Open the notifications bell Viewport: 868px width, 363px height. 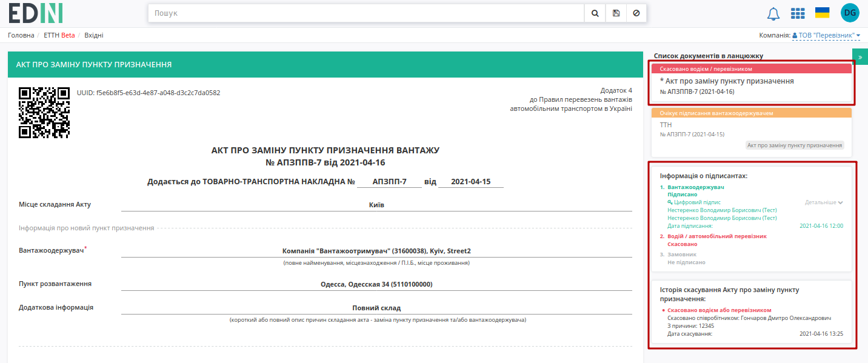(x=773, y=13)
